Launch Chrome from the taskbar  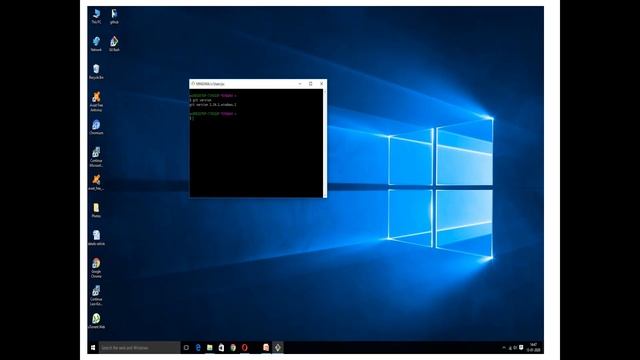click(x=233, y=348)
